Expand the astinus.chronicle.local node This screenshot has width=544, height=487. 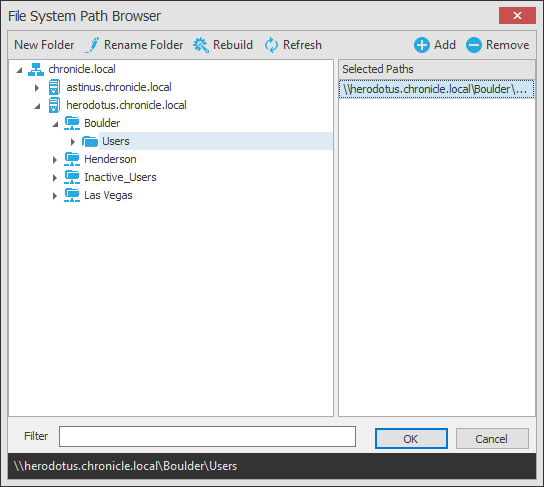(37, 88)
